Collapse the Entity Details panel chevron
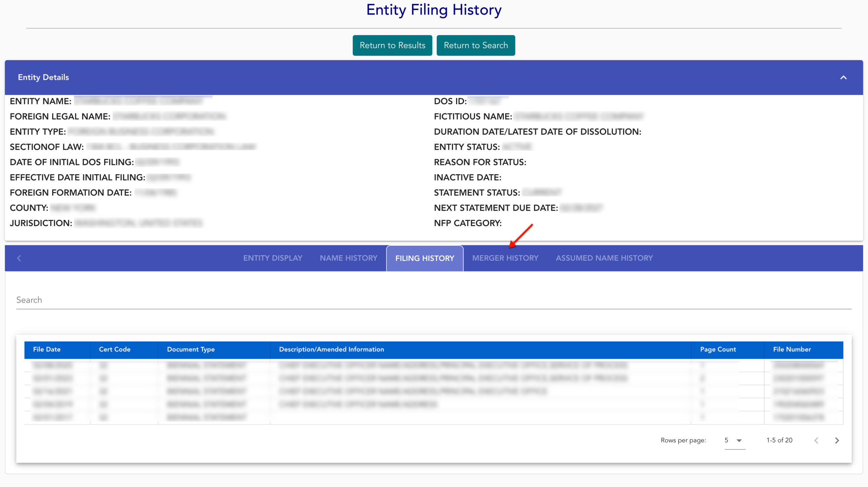Viewport: 868px width, 487px height. [x=843, y=77]
